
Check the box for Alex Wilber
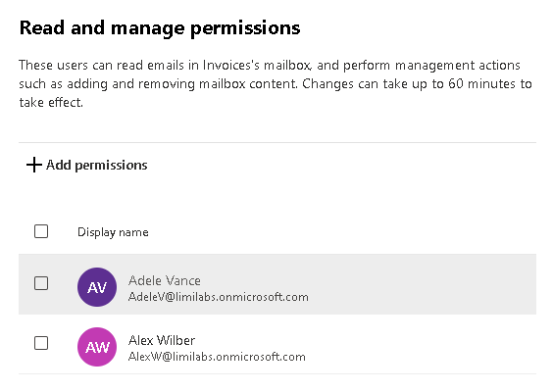click(41, 343)
